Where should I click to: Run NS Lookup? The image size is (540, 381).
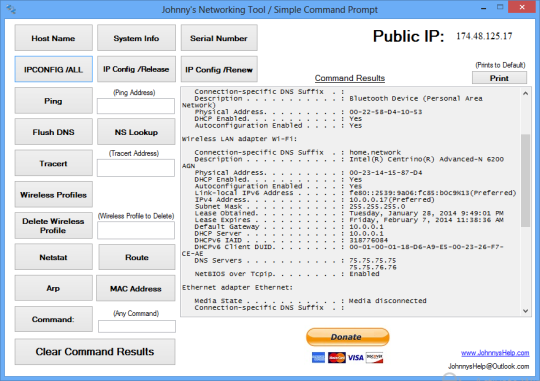coord(136,132)
